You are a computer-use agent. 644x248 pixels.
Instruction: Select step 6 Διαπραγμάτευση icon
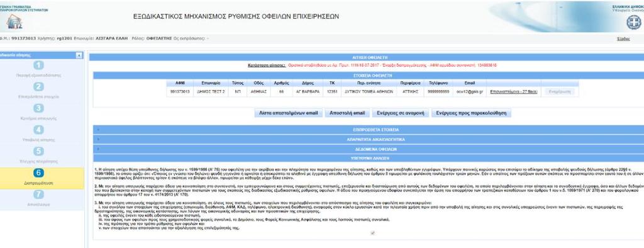[38, 173]
